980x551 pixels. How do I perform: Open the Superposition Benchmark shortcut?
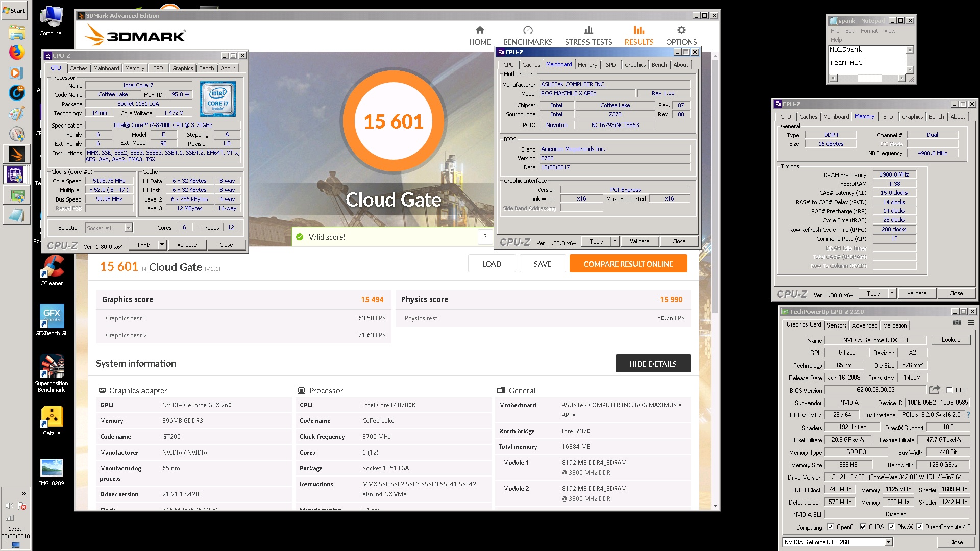(x=52, y=373)
